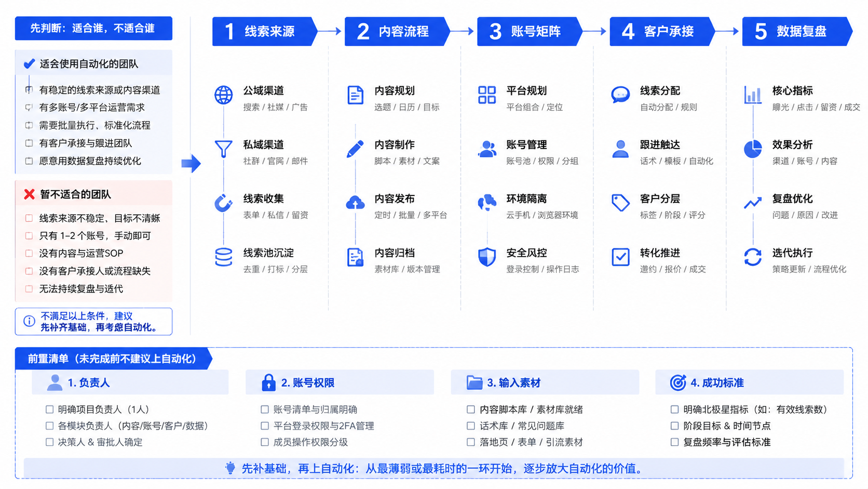
Task: Check the box for 复盘频率与评估标准
Action: (674, 442)
